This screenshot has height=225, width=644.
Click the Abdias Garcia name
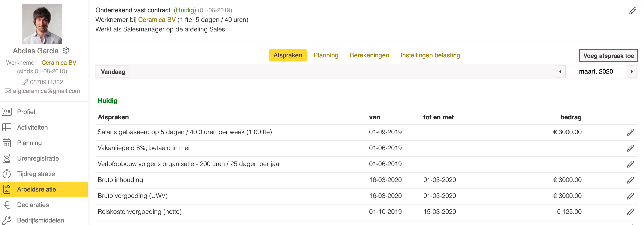pos(36,51)
